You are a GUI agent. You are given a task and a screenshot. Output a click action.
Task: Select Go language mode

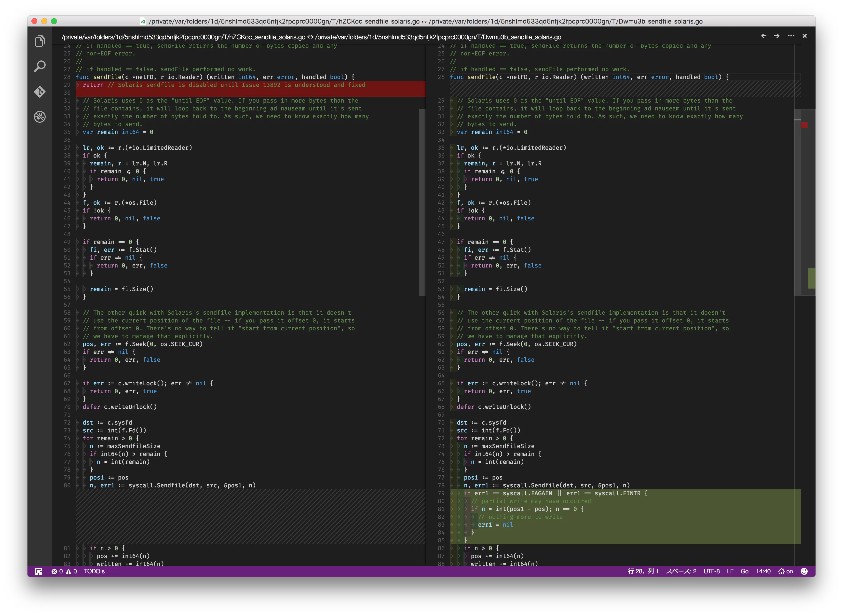[x=745, y=571]
